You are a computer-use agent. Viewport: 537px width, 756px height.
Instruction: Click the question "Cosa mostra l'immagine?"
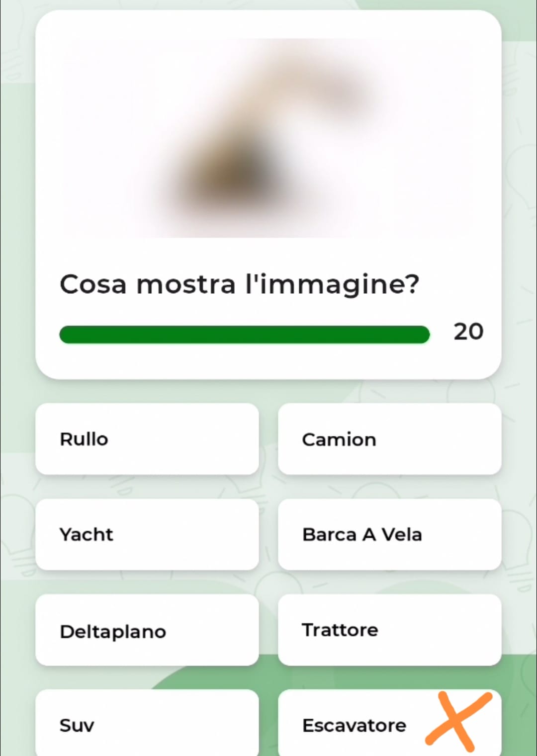click(x=239, y=285)
